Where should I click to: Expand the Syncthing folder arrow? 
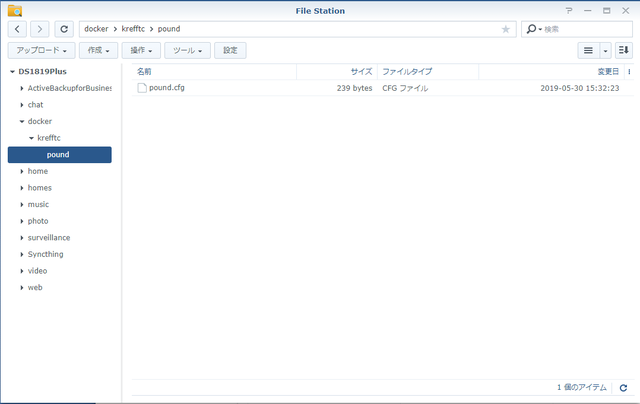[22, 255]
